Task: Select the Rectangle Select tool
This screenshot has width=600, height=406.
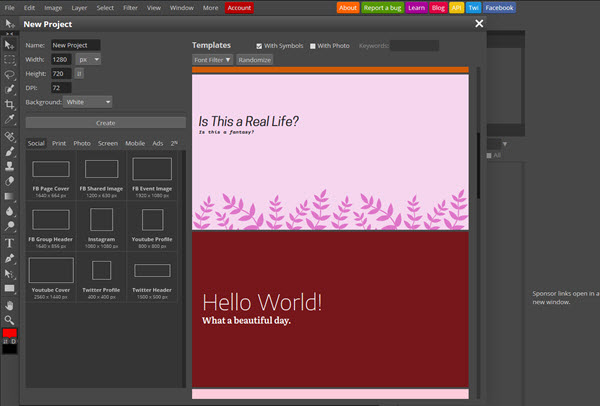Action: pyautogui.click(x=10, y=59)
